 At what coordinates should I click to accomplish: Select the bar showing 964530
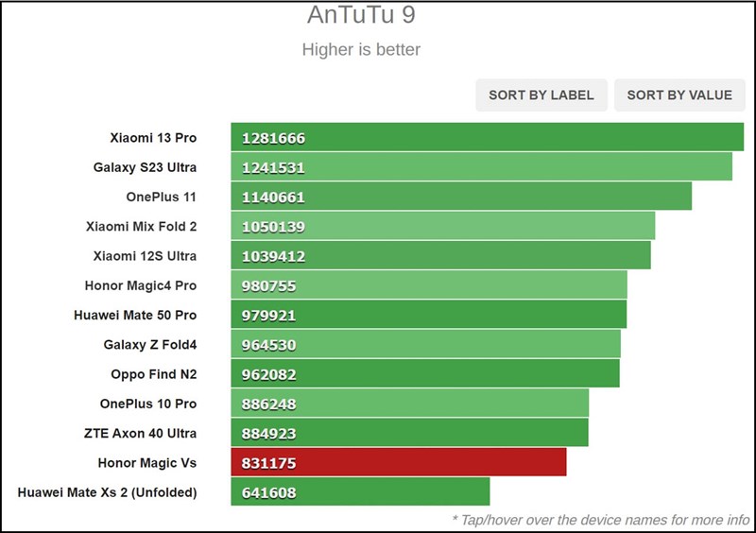click(426, 344)
